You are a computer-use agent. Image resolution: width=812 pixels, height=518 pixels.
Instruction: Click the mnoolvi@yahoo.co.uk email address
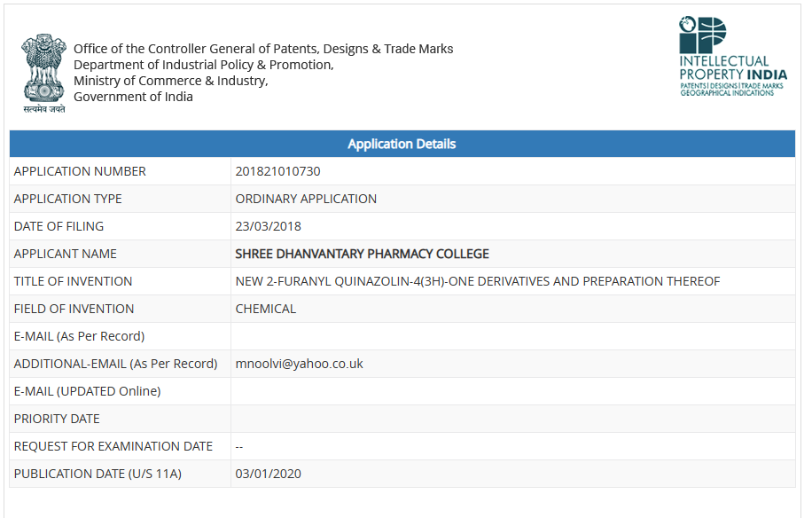(299, 364)
